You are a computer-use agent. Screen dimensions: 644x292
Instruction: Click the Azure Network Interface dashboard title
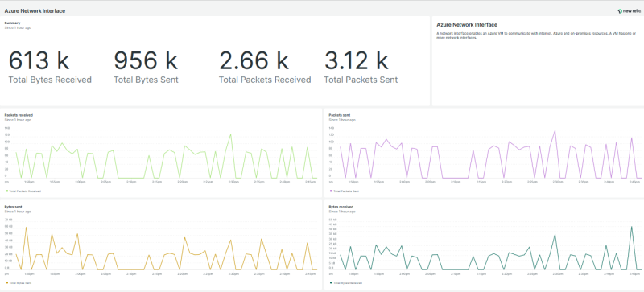pyautogui.click(x=35, y=11)
